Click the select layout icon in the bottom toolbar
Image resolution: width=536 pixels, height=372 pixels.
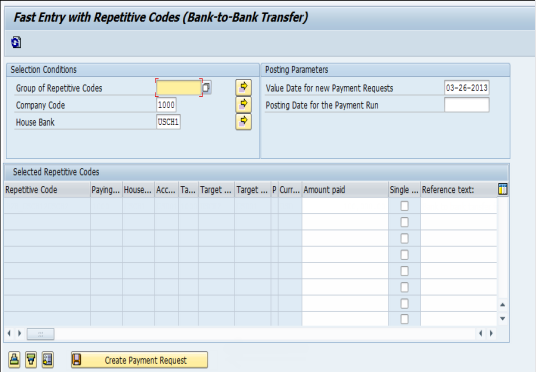point(48,360)
